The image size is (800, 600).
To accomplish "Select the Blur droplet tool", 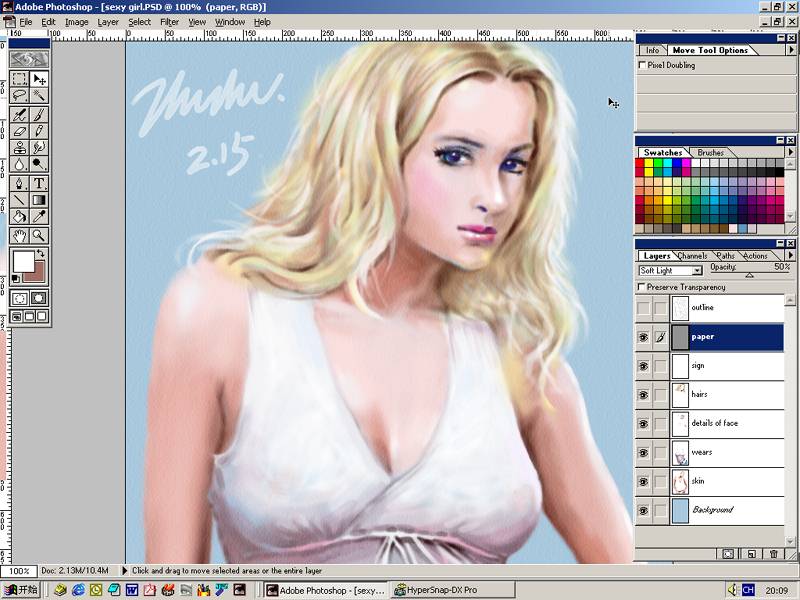I will click(19, 164).
